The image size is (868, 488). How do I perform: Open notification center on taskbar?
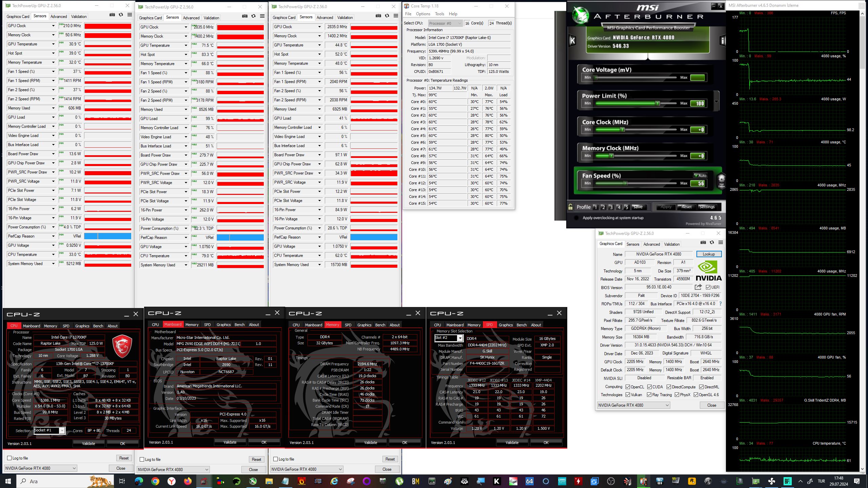pyautogui.click(x=857, y=481)
